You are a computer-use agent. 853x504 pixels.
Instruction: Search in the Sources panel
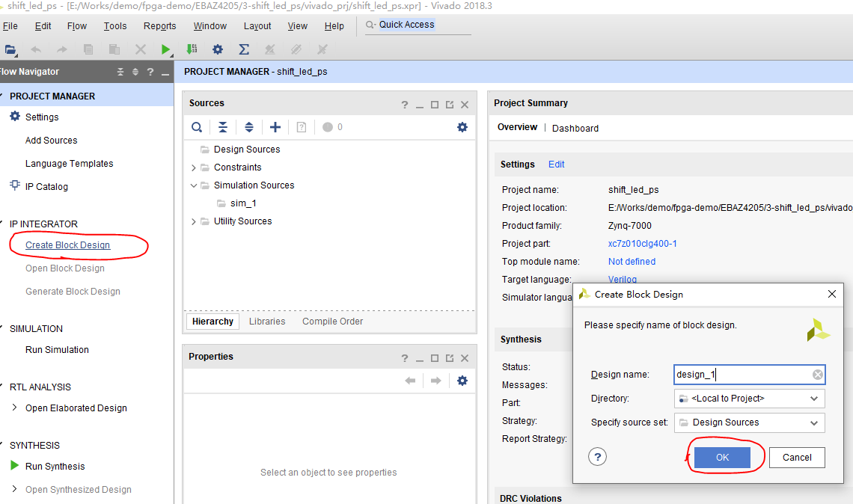point(197,127)
